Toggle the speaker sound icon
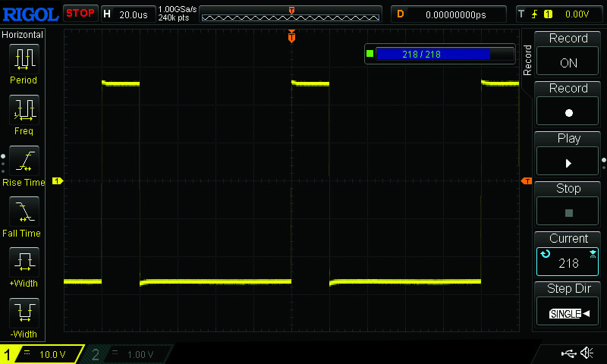This screenshot has width=607, height=364. pyautogui.click(x=587, y=353)
